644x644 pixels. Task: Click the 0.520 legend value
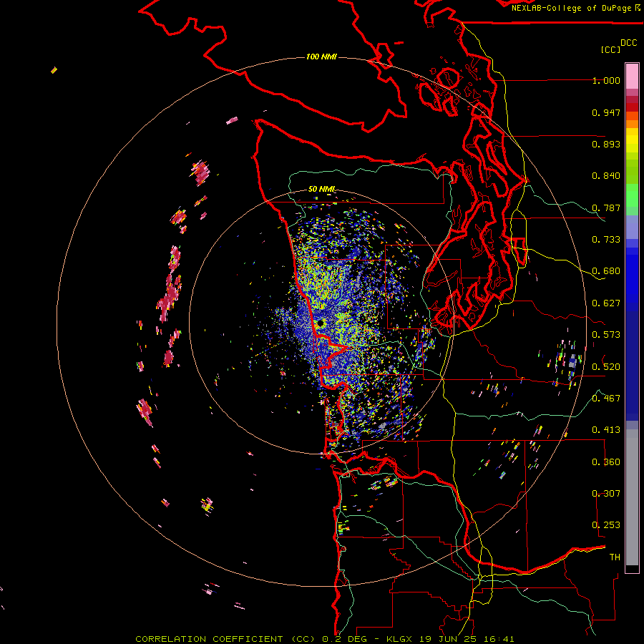[606, 366]
